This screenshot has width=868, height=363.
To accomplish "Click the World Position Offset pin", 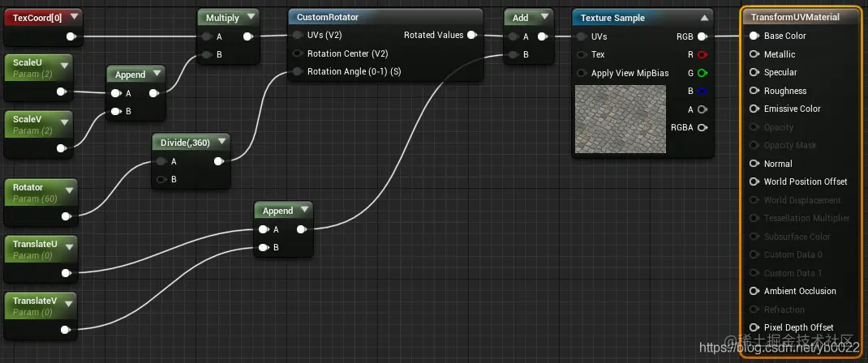I will click(x=754, y=181).
